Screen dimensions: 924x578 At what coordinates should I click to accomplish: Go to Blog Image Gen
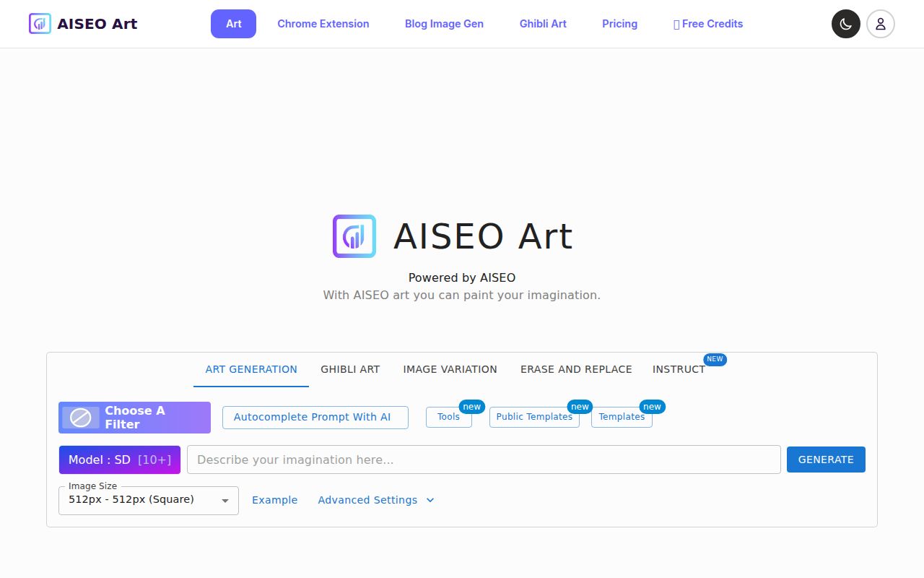pos(444,24)
